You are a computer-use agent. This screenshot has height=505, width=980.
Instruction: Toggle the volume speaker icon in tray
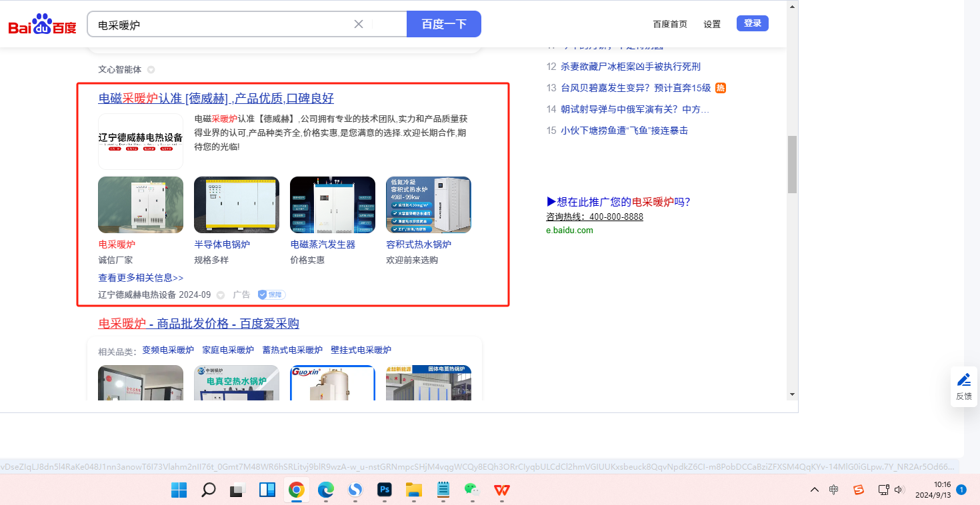(899, 490)
